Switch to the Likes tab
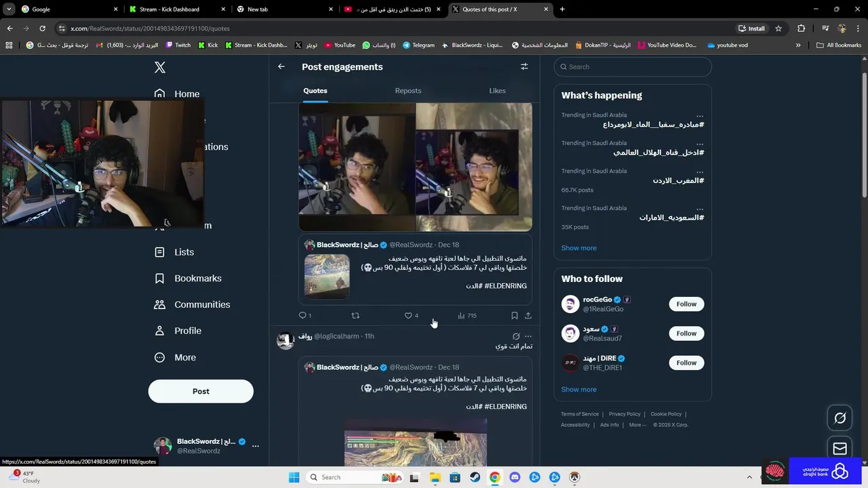This screenshot has width=868, height=488. (x=497, y=91)
